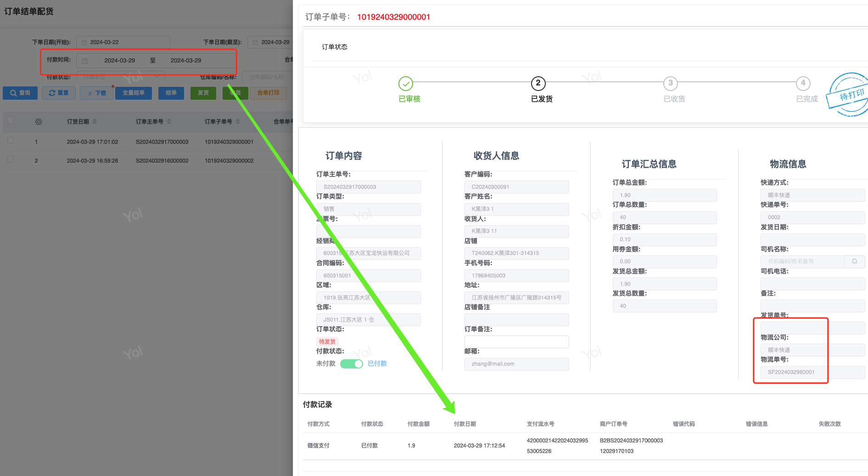Click the 手机号码 field 17869405003
The image size is (868, 476).
click(516, 276)
